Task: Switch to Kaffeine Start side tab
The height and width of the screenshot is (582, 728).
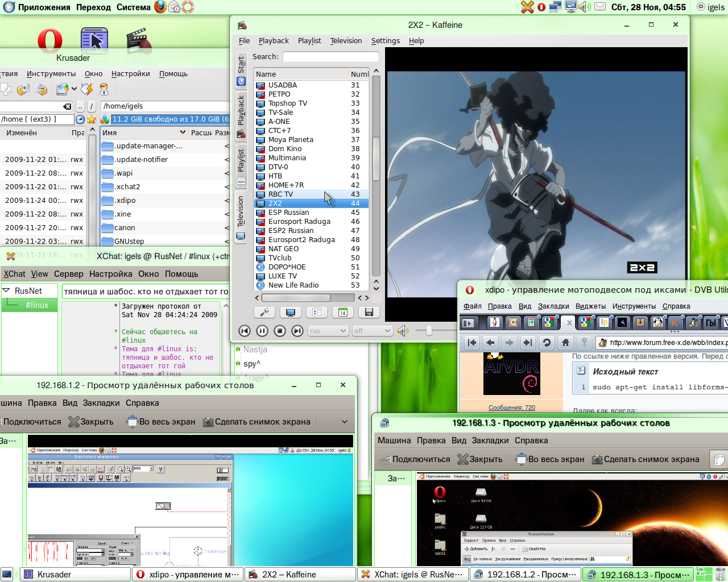Action: (241, 70)
